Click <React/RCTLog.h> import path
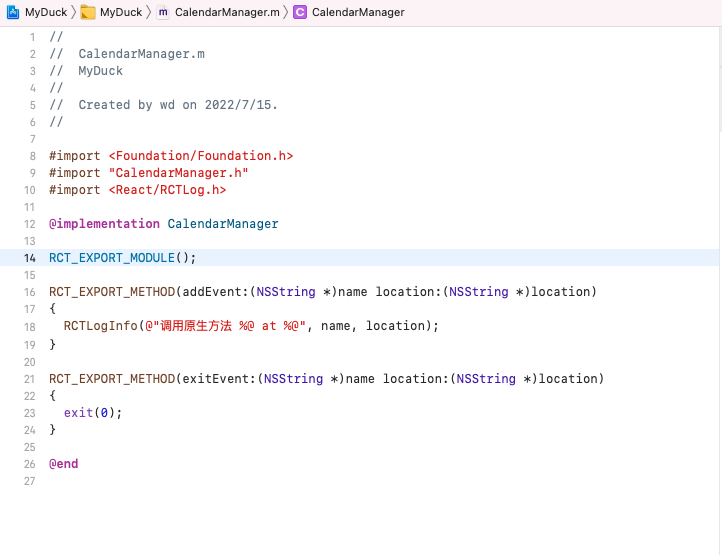Viewport: 722px width, 555px height. [x=168, y=190]
